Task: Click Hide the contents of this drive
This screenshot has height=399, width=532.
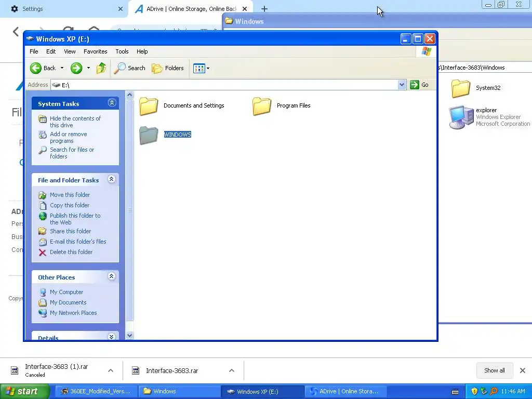Action: coord(75,122)
